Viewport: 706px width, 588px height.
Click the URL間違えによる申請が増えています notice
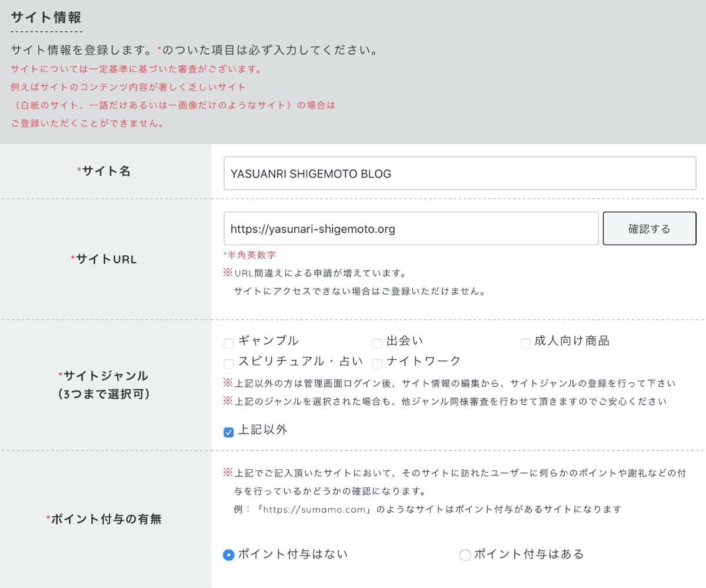point(315,273)
